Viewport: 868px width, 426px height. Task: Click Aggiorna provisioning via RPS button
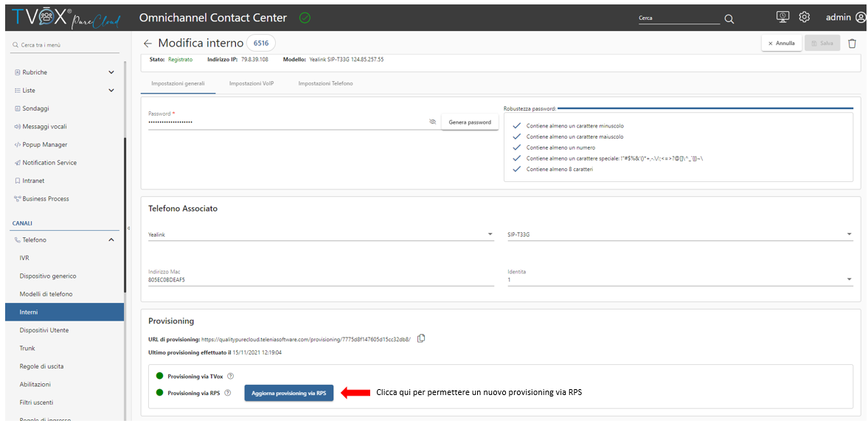289,394
